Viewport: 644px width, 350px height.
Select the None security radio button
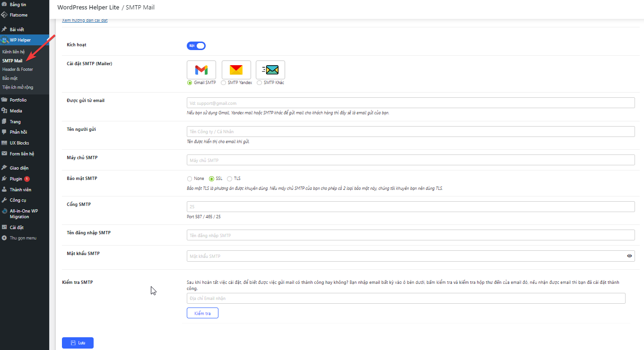coord(190,179)
